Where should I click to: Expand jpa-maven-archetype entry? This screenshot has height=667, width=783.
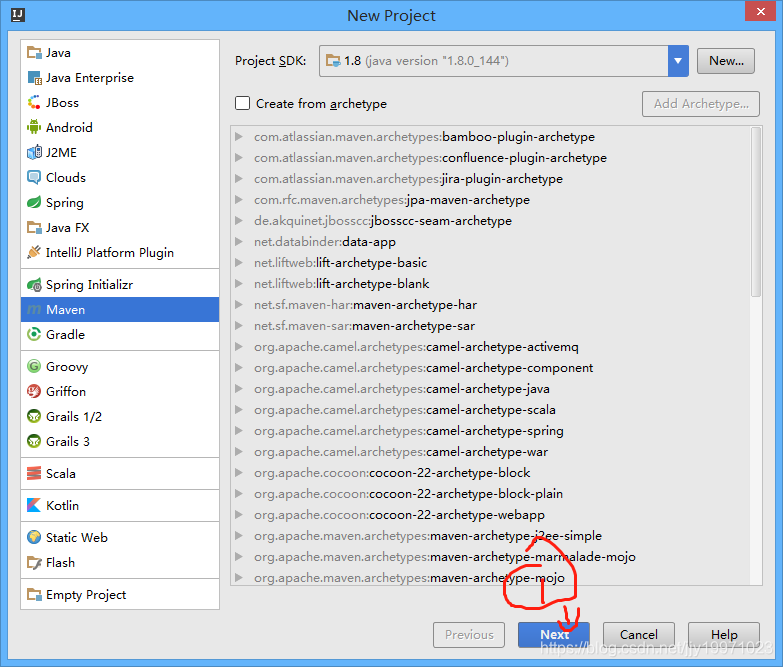[239, 200]
